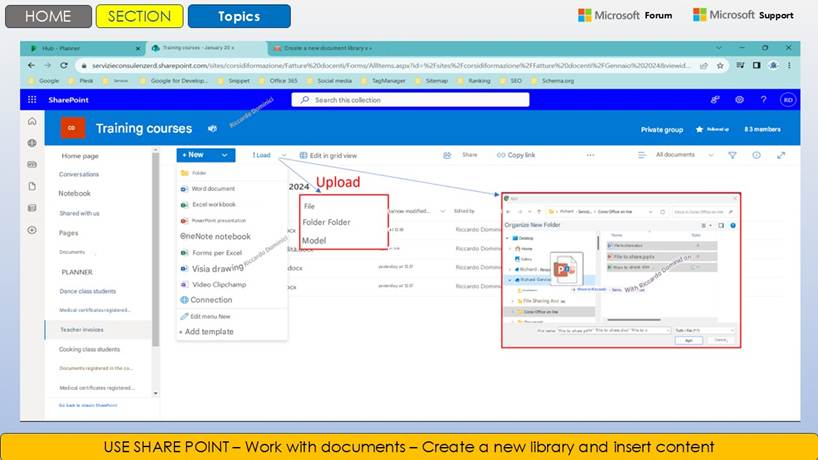Select Excel workbook in the New menu
Viewport: 818px width, 460px height.
pyautogui.click(x=213, y=204)
